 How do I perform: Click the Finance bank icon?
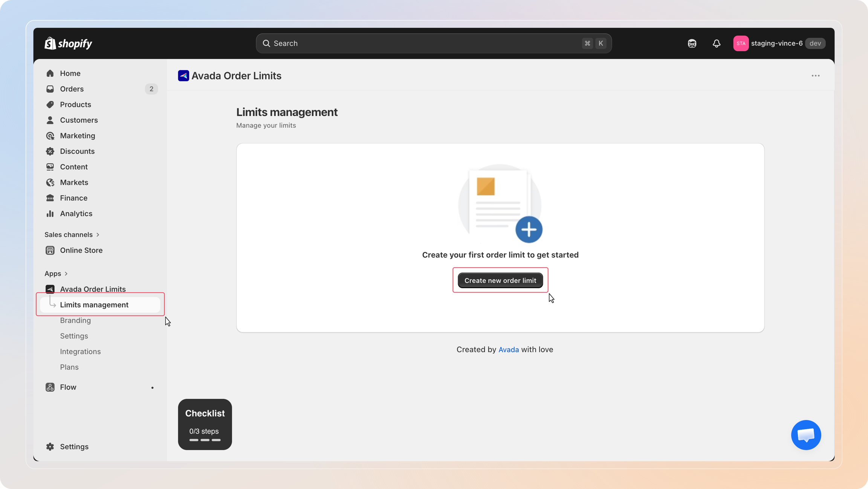(x=50, y=198)
